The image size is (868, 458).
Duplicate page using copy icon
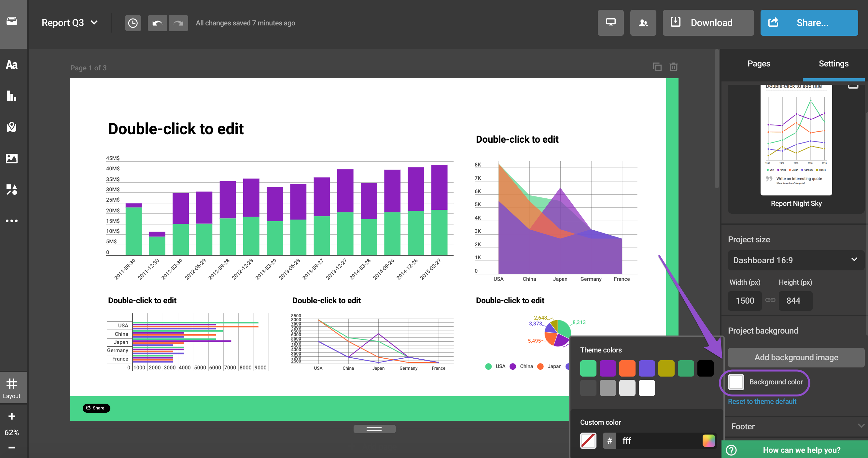(x=657, y=67)
